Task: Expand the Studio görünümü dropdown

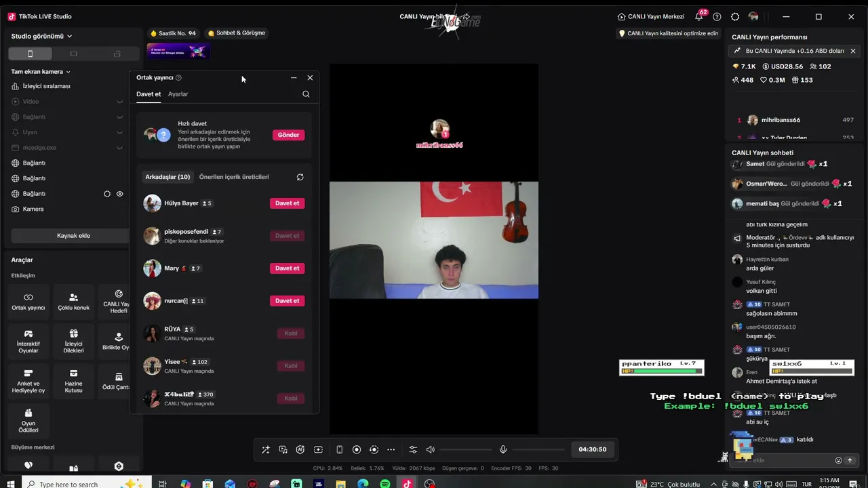Action: click(41, 36)
